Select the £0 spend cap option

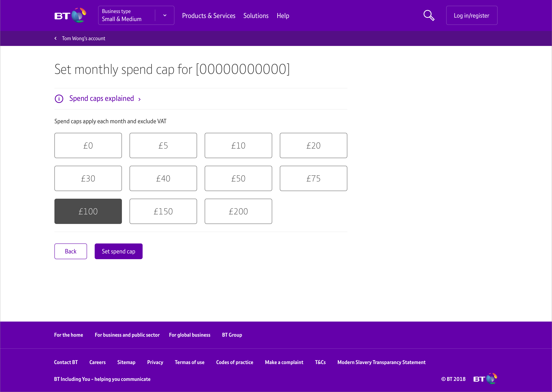click(88, 145)
